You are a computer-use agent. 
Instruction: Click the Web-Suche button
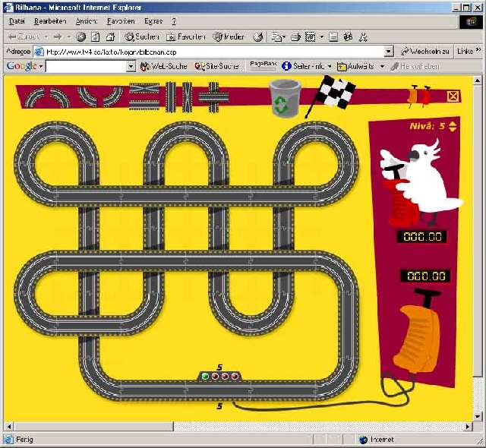coord(163,67)
